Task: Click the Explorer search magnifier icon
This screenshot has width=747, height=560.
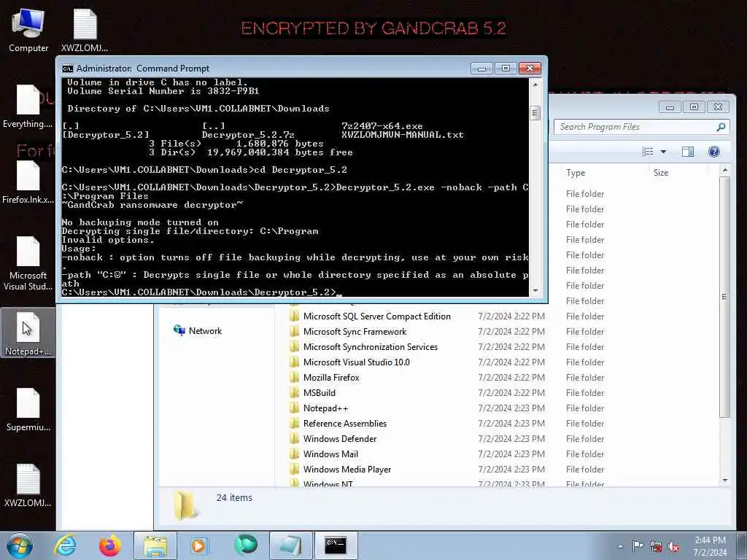Action: (x=721, y=127)
